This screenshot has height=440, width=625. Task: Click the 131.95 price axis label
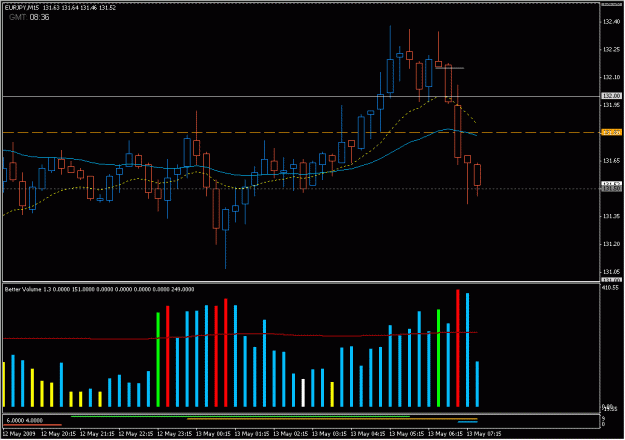612,105
